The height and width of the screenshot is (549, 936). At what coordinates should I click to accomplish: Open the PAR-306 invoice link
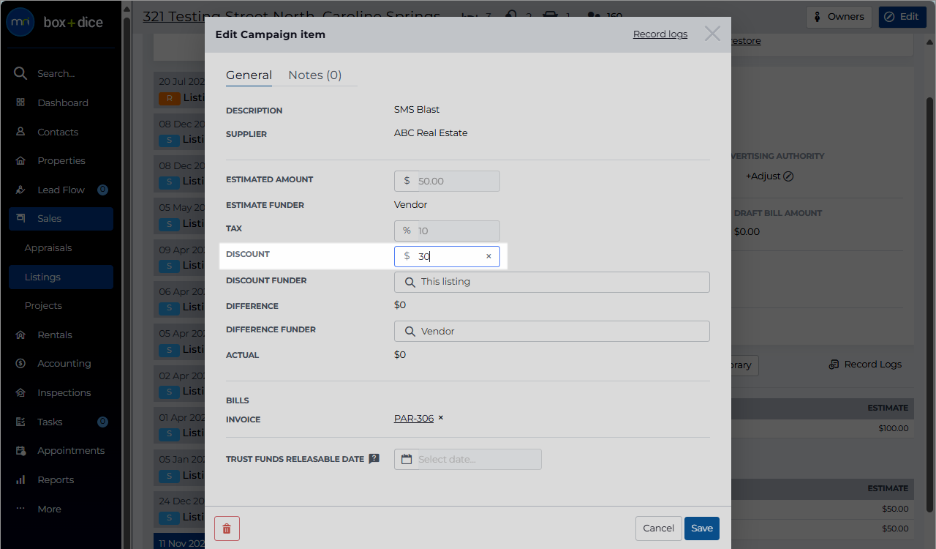click(414, 418)
